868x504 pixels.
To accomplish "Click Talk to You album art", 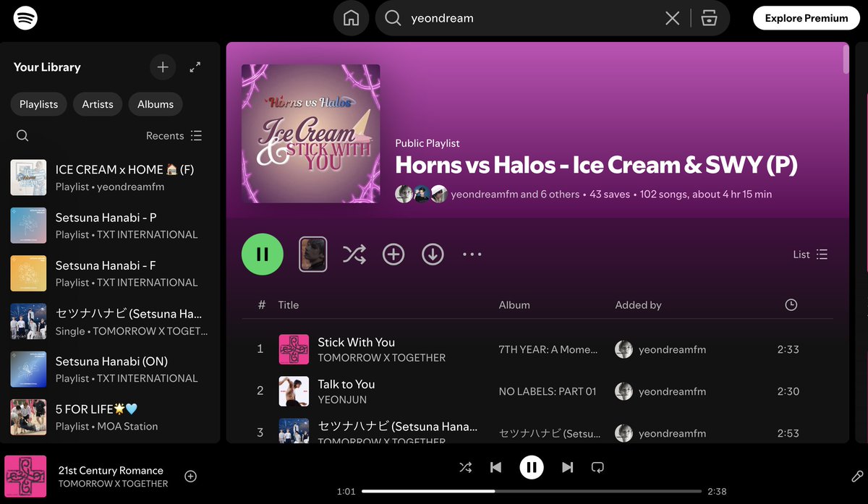I will (x=294, y=391).
